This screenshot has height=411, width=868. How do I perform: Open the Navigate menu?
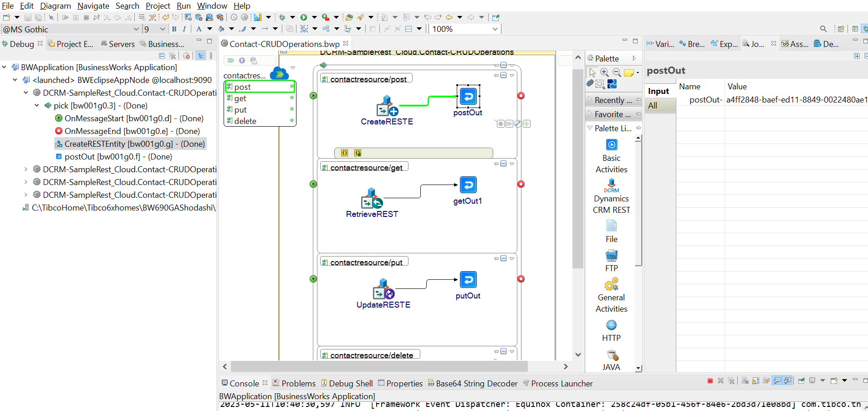pos(93,6)
